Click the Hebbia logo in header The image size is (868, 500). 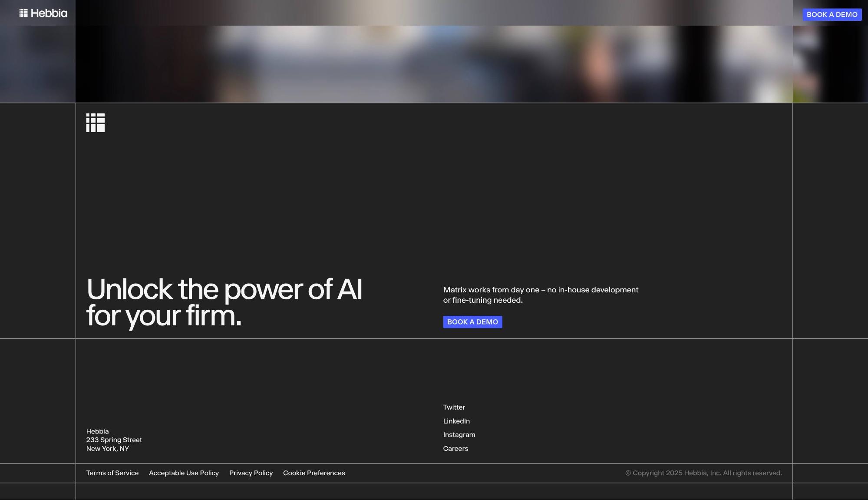point(23,13)
